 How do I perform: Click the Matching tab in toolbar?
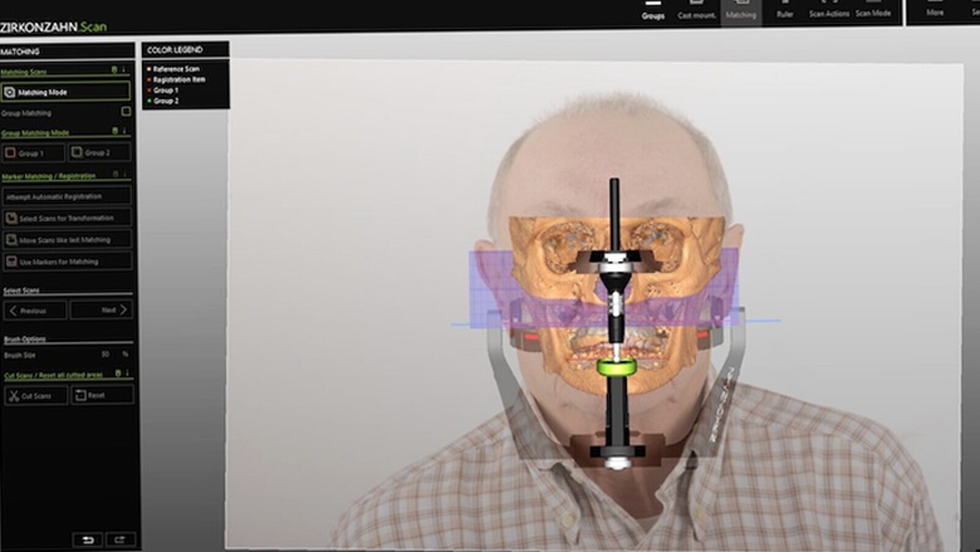tap(740, 11)
